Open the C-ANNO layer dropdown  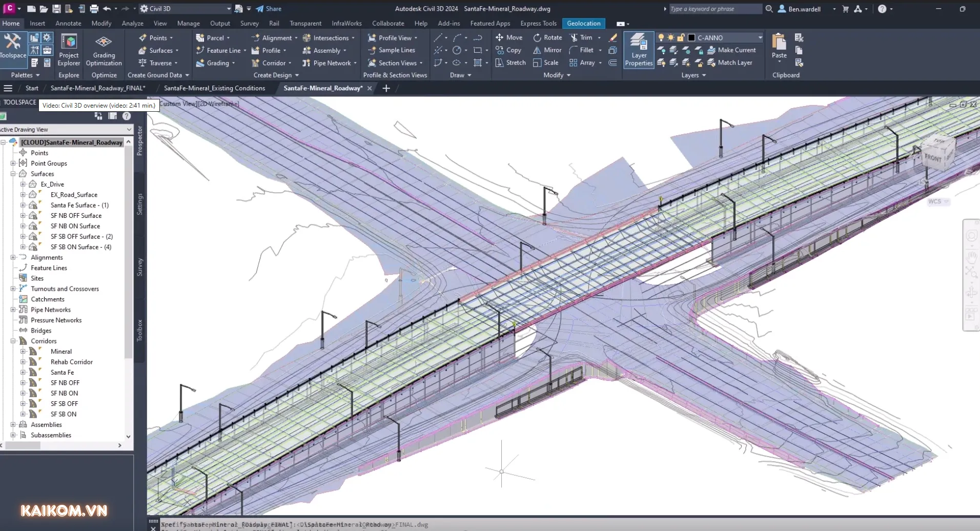pos(761,37)
